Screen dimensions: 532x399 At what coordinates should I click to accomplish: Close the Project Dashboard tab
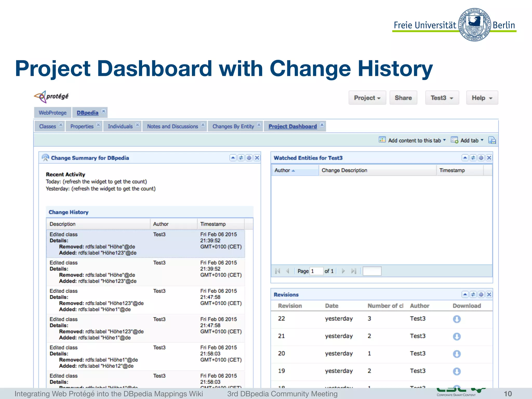(322, 125)
